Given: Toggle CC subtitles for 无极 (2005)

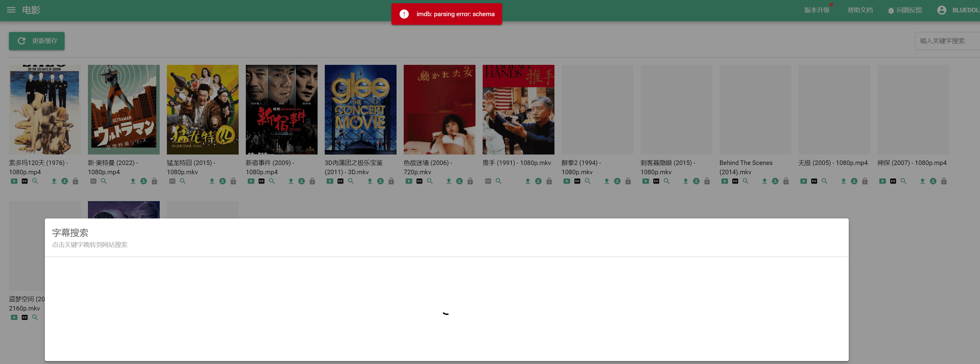Looking at the screenshot, I should point(814,181).
